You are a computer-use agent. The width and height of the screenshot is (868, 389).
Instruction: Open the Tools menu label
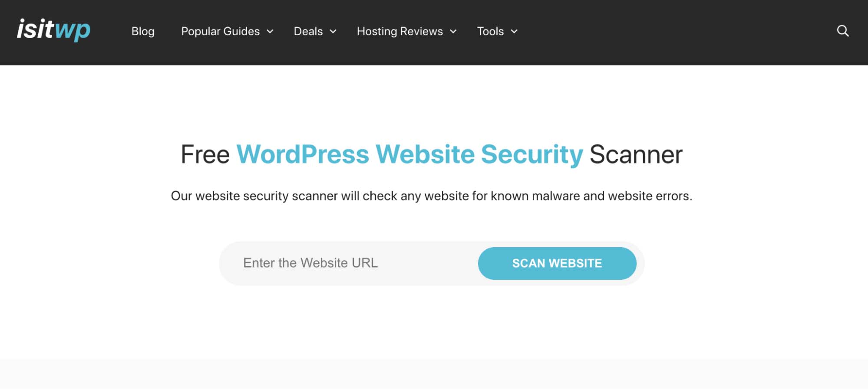coord(490,32)
